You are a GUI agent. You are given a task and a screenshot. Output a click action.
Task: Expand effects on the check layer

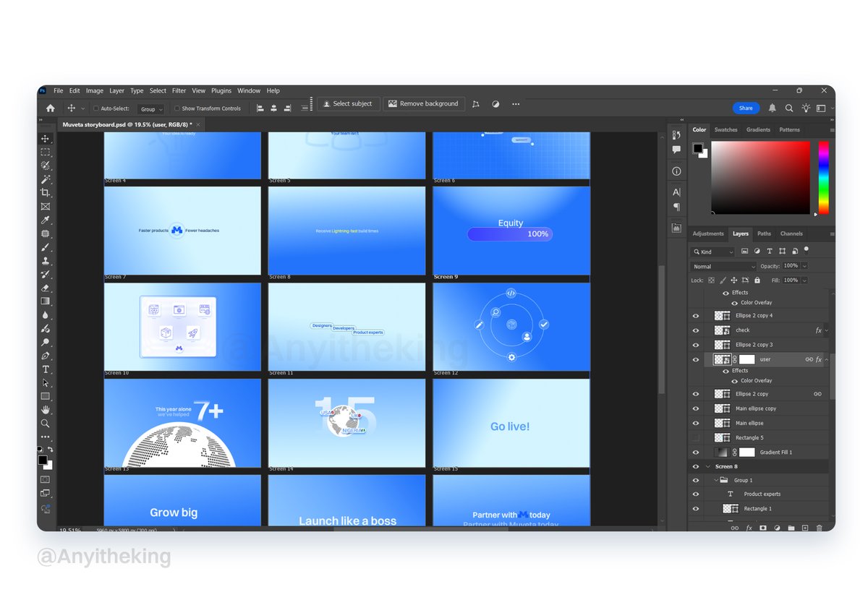[x=827, y=330]
